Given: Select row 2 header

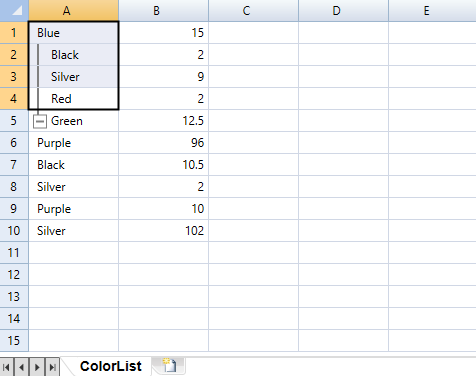Looking at the screenshot, I should (x=14, y=55).
